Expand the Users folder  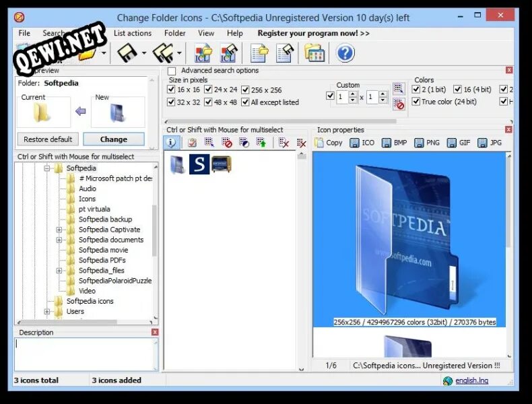click(47, 311)
